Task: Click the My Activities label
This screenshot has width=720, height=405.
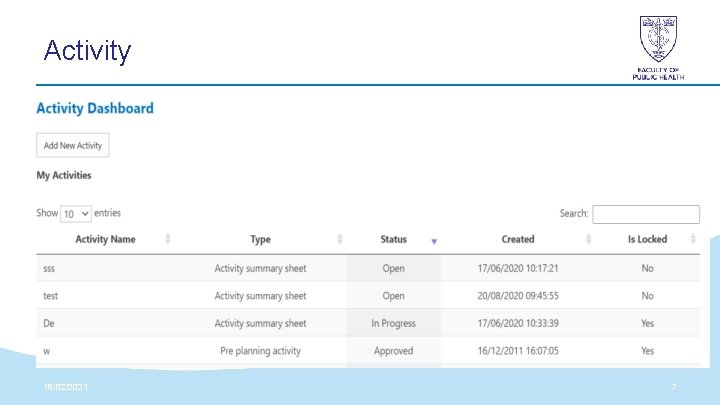Action: (x=64, y=175)
